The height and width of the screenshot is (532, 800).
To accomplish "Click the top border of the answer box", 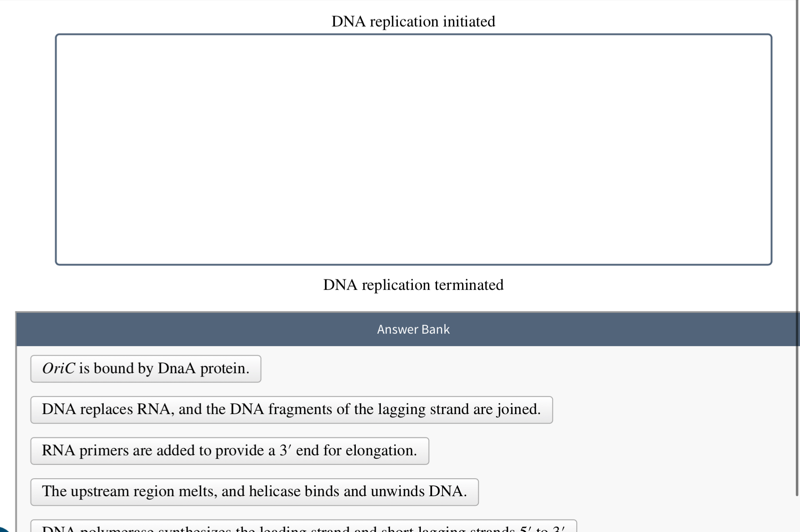I will tap(413, 35).
